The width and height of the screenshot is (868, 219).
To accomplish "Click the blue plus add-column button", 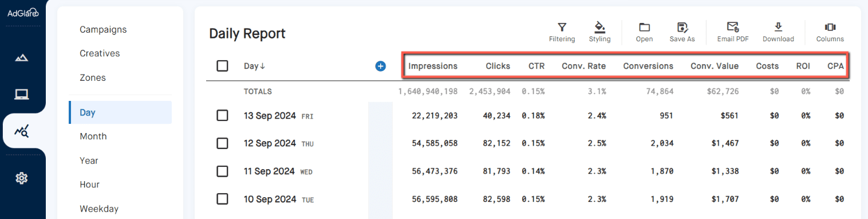I will pyautogui.click(x=380, y=66).
